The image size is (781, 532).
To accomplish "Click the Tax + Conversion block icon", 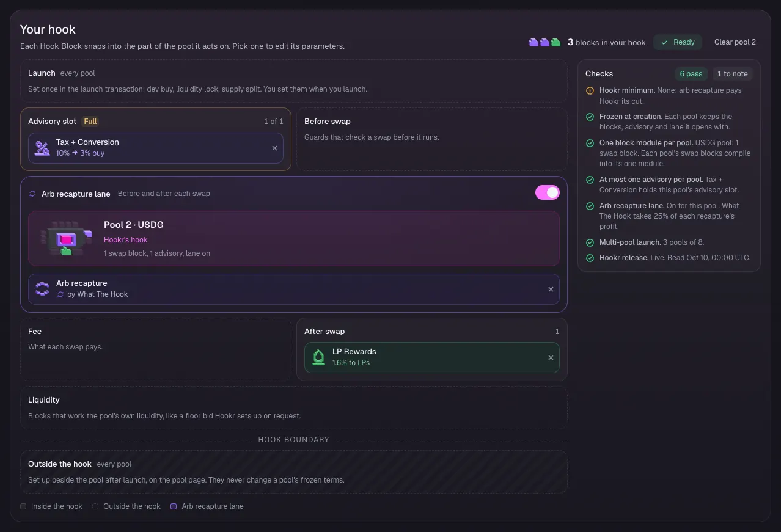I will pyautogui.click(x=42, y=148).
